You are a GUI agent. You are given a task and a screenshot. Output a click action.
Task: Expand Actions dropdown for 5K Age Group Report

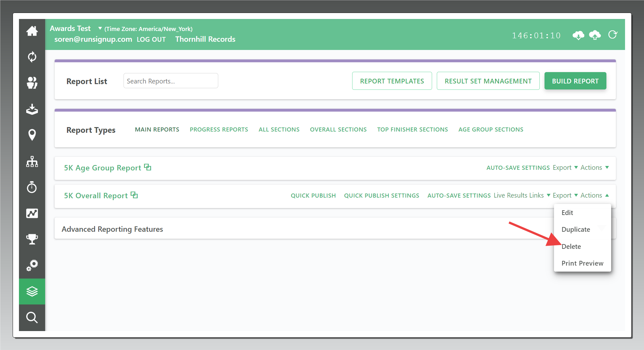click(594, 168)
